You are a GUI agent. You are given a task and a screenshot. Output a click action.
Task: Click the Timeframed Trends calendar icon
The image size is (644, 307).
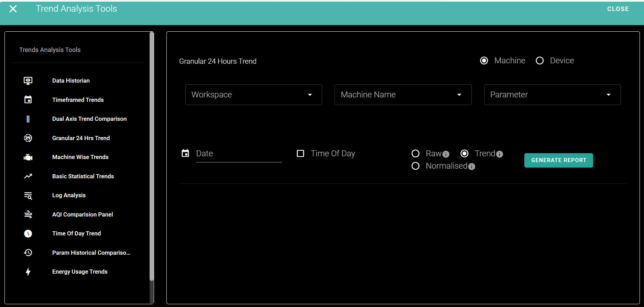(28, 100)
